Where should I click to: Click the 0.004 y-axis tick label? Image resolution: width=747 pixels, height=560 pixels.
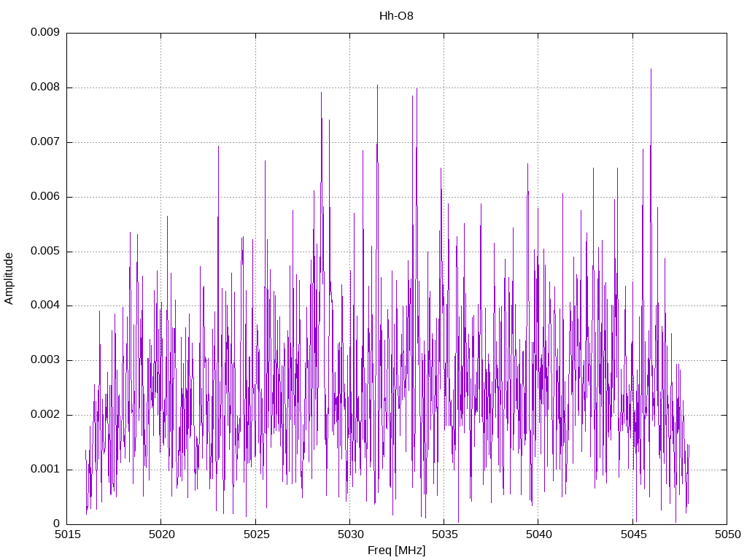click(45, 306)
